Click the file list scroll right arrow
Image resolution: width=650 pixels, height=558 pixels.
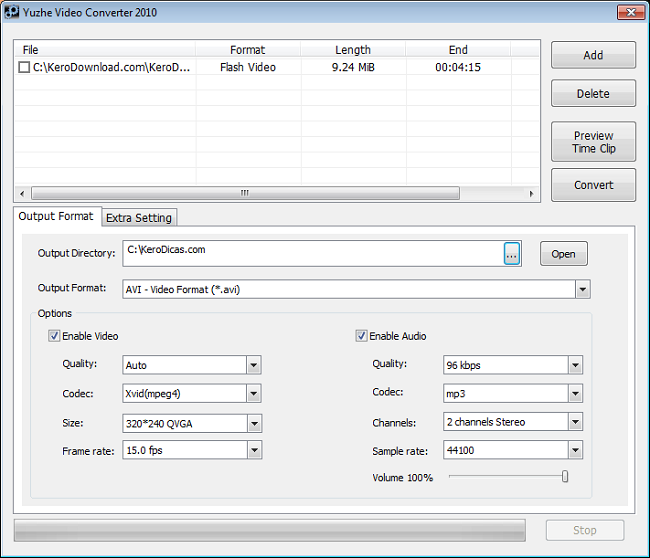[531, 193]
